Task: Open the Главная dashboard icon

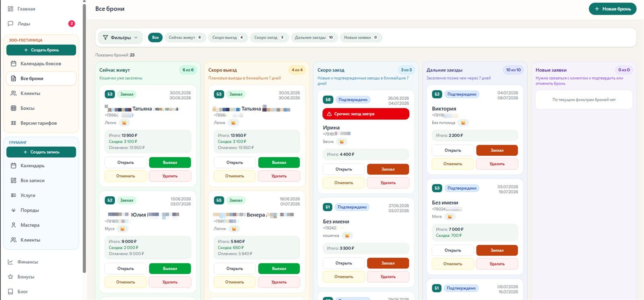Action: point(10,9)
